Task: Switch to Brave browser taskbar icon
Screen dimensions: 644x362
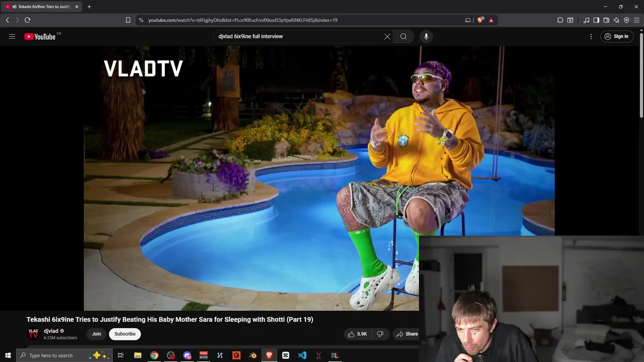Action: click(269, 355)
